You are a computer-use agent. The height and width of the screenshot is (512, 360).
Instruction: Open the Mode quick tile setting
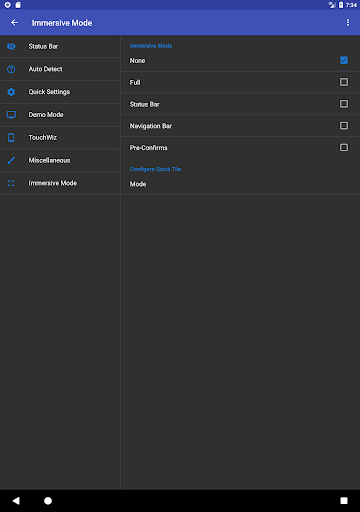click(x=240, y=184)
